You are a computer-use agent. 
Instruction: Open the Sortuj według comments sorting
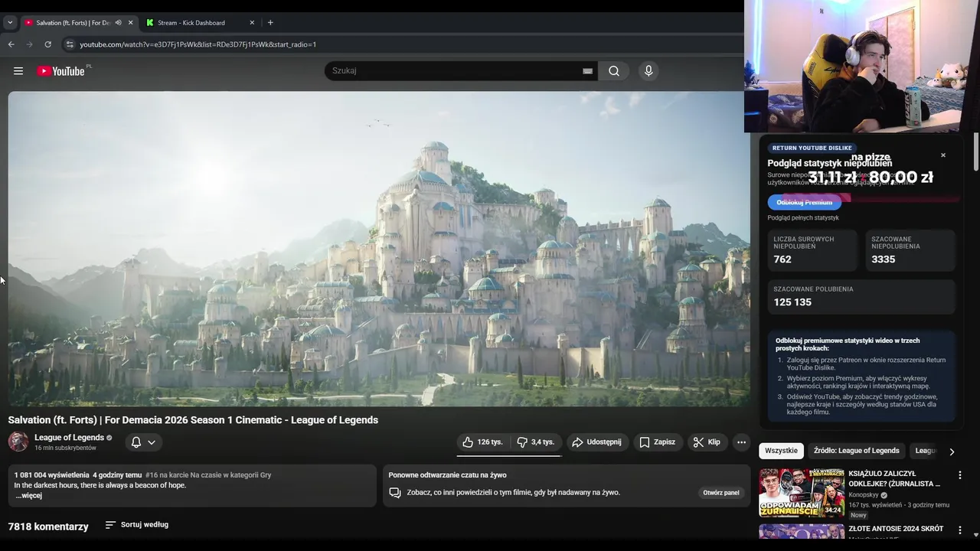coord(136,525)
